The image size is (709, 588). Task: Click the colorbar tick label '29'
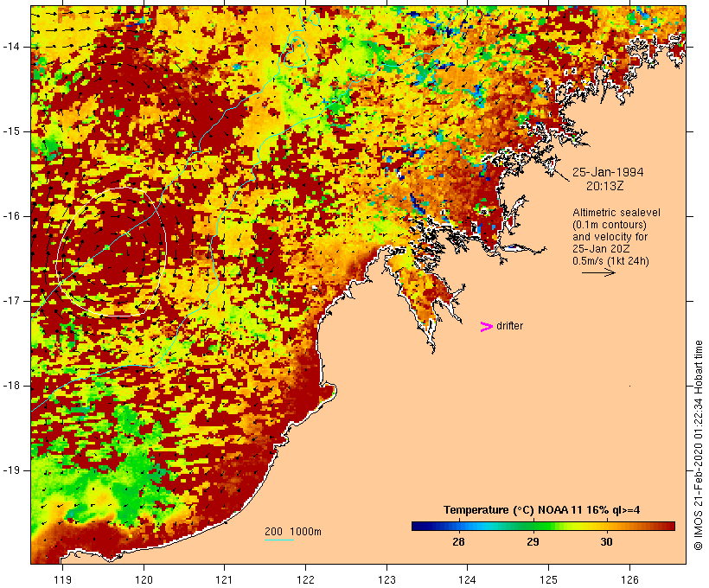pos(533,542)
